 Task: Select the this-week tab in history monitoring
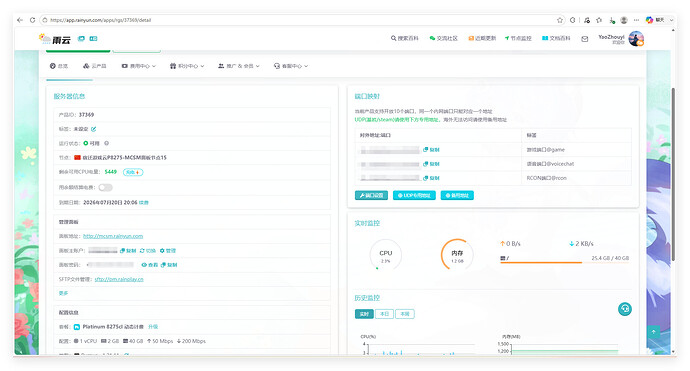pyautogui.click(x=405, y=314)
